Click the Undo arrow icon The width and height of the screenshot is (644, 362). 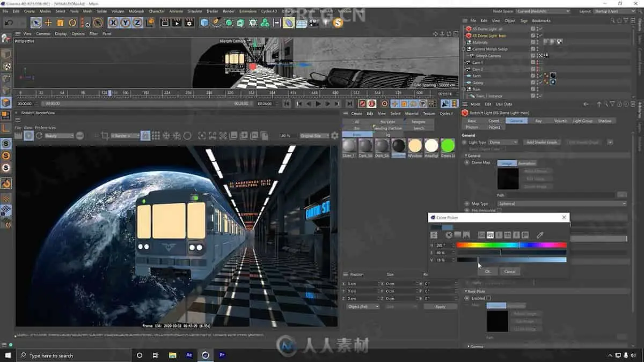point(9,23)
